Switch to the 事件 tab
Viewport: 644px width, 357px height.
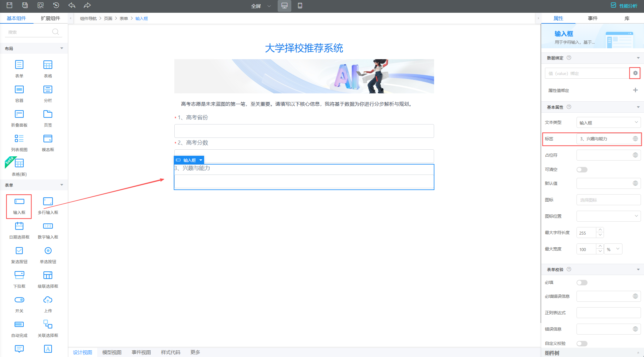point(592,18)
